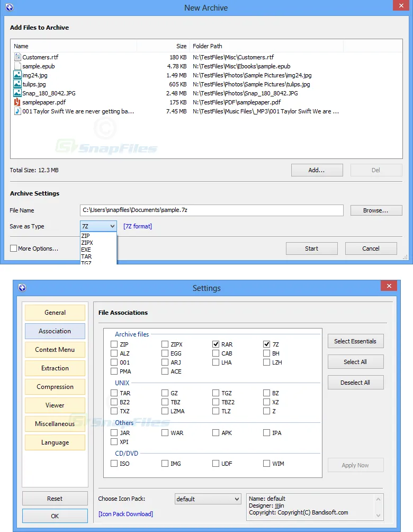The width and height of the screenshot is (413, 532).
Task: Click the Select Essentials button
Action: point(355,341)
